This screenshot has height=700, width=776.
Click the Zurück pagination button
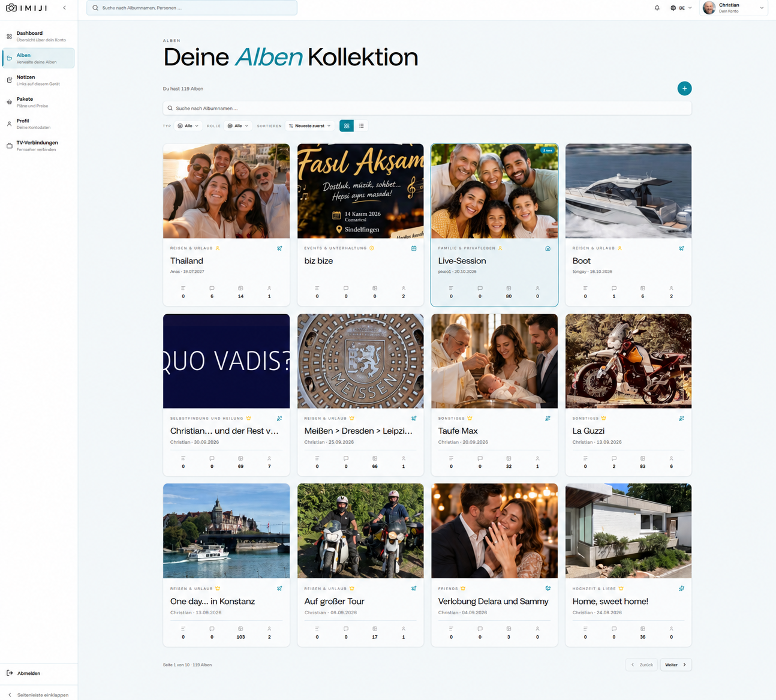pyautogui.click(x=642, y=665)
